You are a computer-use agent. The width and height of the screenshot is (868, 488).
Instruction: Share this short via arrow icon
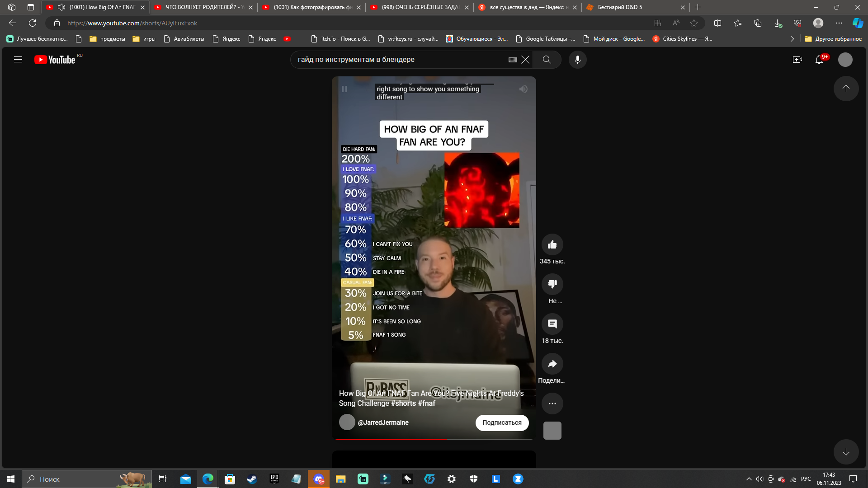point(552,364)
